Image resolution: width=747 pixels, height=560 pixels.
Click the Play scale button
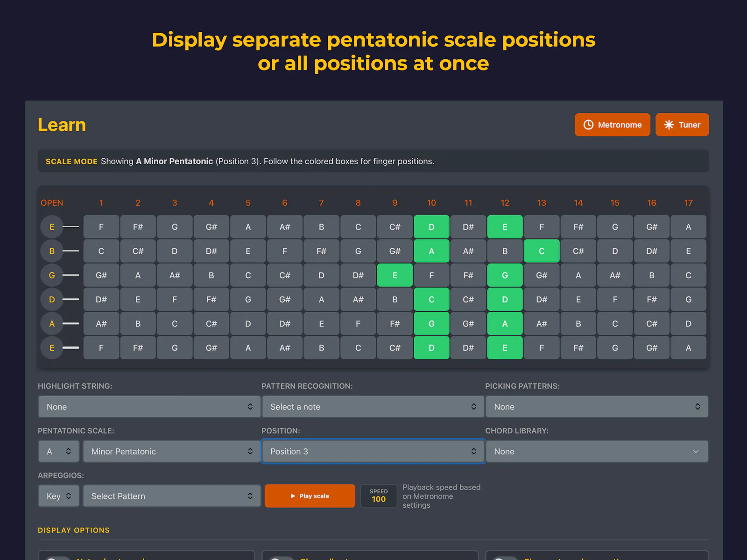[x=310, y=496]
